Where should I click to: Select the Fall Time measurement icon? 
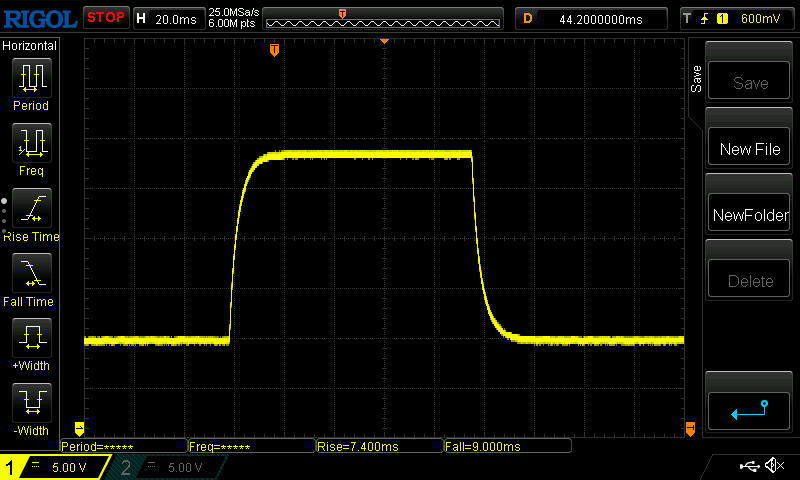(x=32, y=273)
